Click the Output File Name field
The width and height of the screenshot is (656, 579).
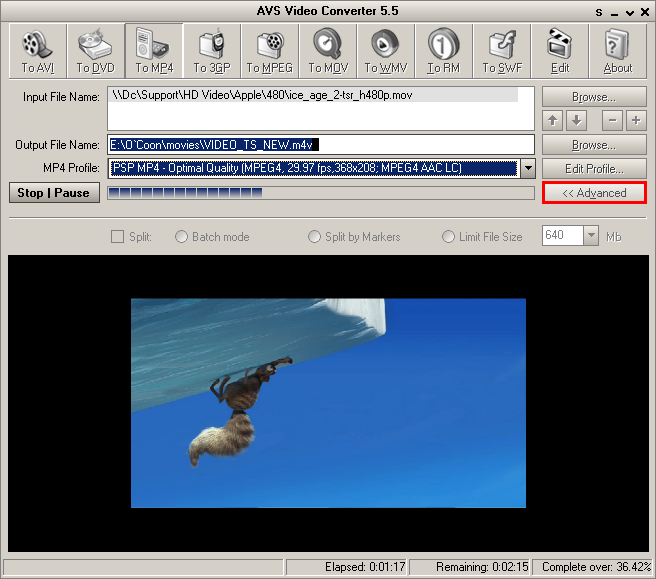point(321,145)
